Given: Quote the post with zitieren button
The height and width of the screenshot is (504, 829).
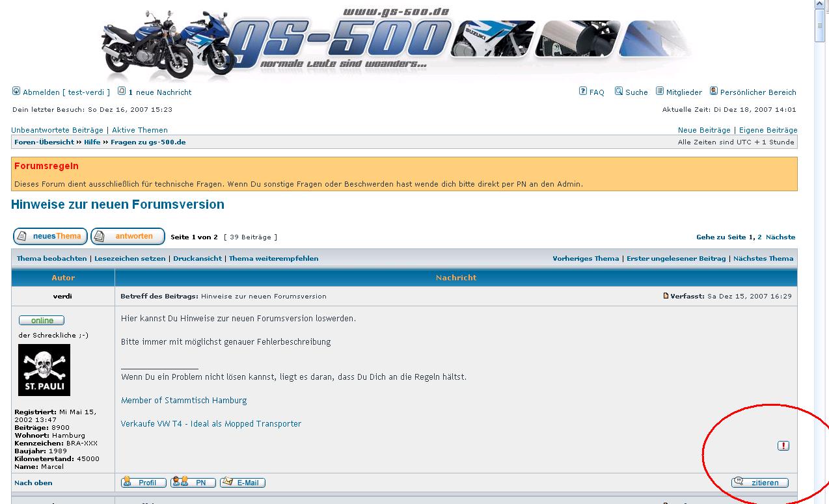Looking at the screenshot, I should pyautogui.click(x=759, y=483).
